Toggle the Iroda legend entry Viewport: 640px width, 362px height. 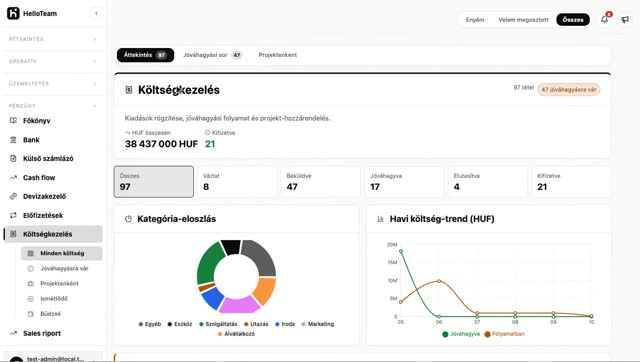pos(285,324)
